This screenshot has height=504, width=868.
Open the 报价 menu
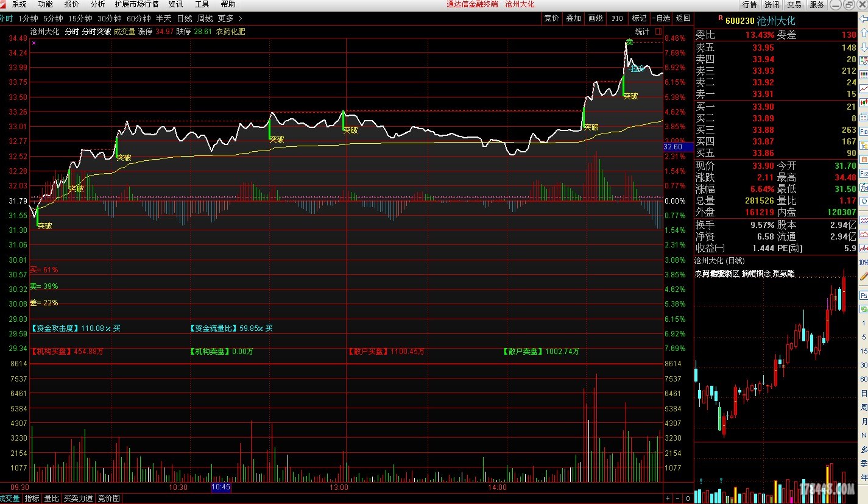[x=71, y=4]
